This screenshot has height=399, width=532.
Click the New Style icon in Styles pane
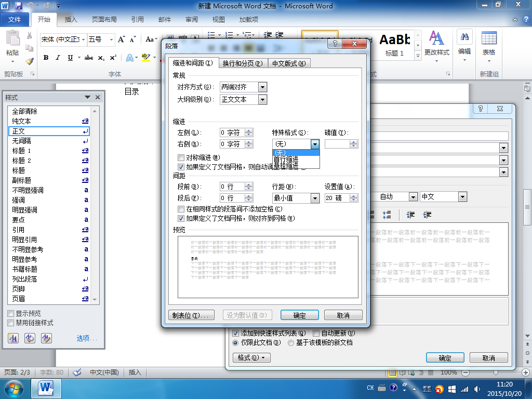coord(13,338)
